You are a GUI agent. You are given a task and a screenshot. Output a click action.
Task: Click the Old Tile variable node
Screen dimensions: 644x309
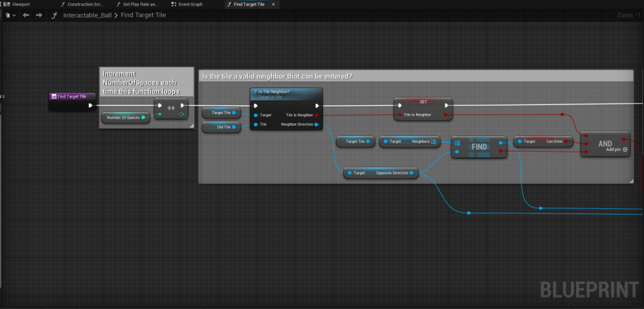(x=221, y=127)
